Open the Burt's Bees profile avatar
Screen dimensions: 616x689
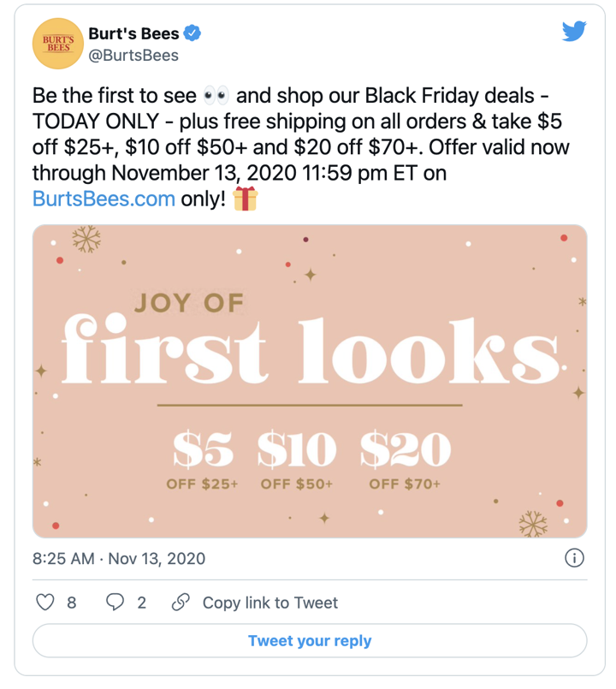point(58,44)
